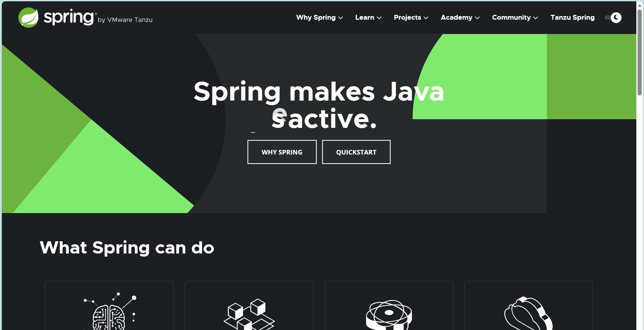The image size is (644, 330).
Task: Click the spring wordmark text logo
Action: pyautogui.click(x=69, y=17)
